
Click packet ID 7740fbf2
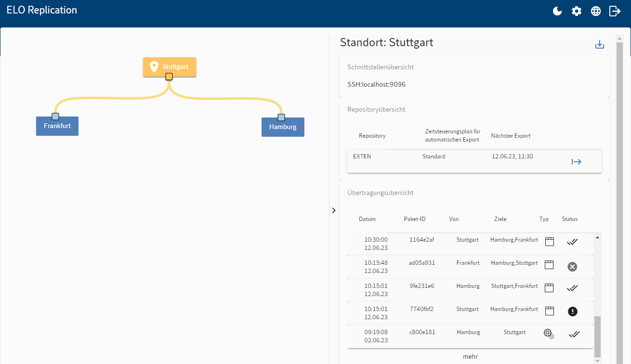422,309
